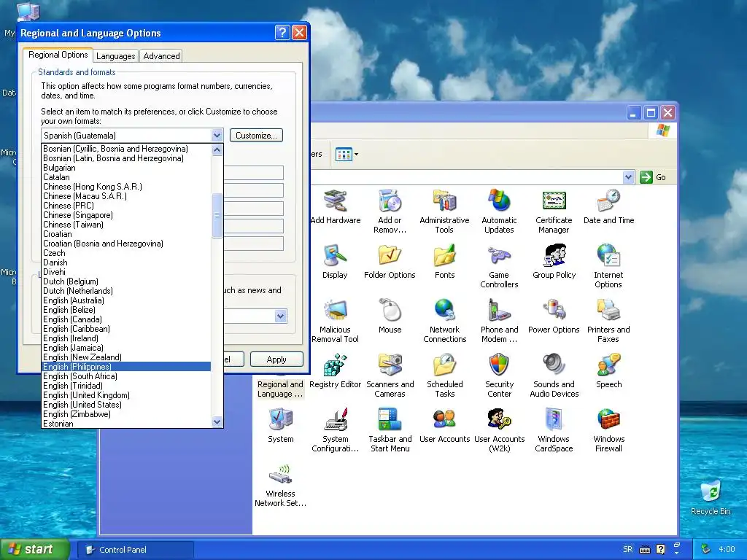747x560 pixels.
Task: Click the Apply button
Action: (276, 359)
